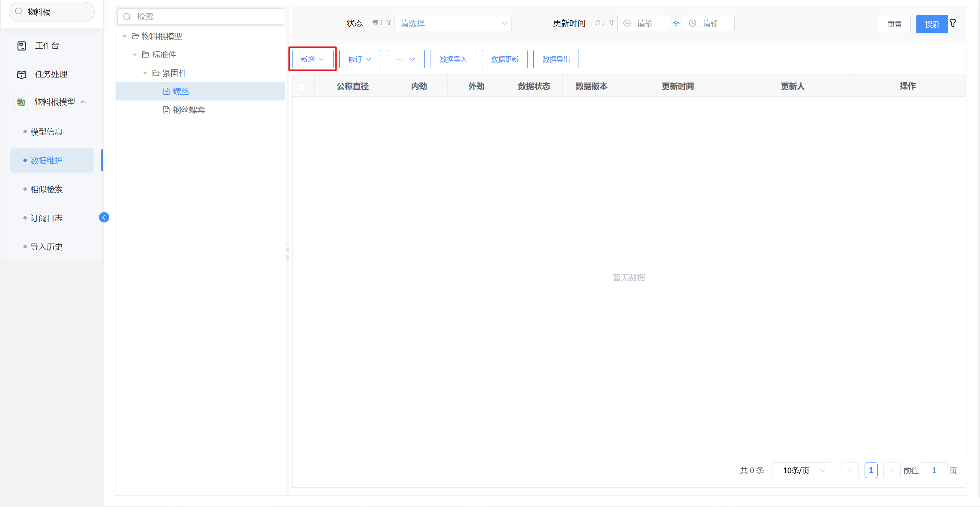The width and height of the screenshot is (980, 507).
Task: Click the 数据导入 button
Action: tap(453, 59)
